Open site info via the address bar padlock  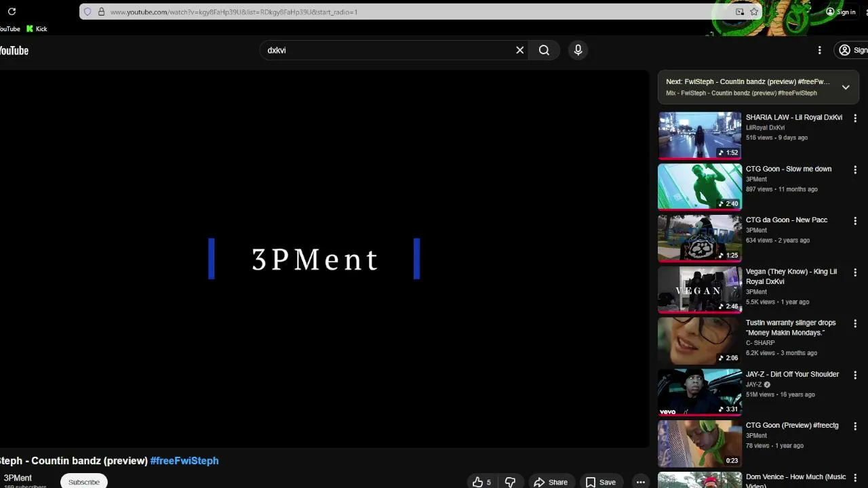pos(101,12)
